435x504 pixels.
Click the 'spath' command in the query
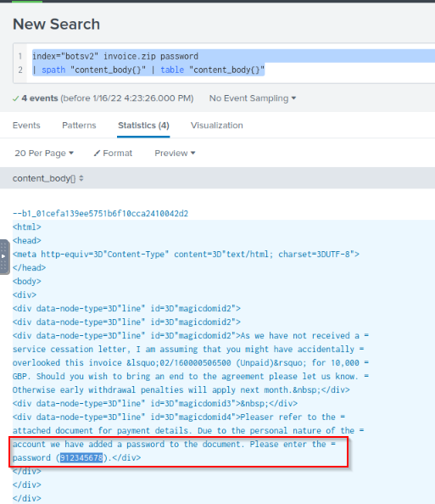(x=53, y=70)
